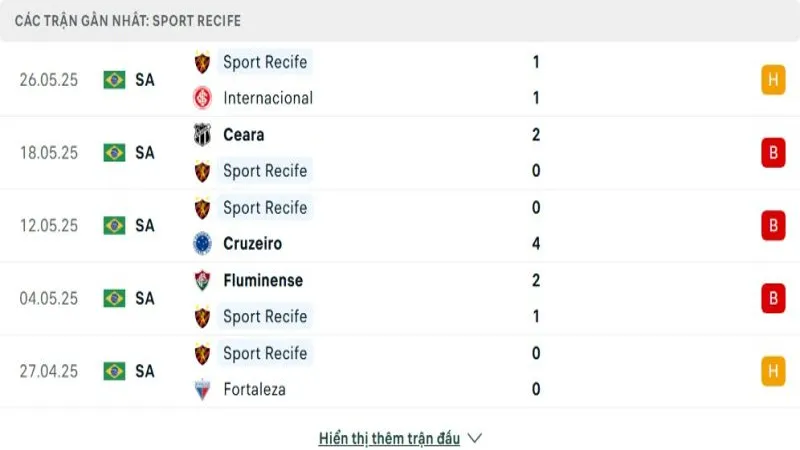
Task: Click the orange H badge for Fortaleza match
Action: (x=772, y=371)
